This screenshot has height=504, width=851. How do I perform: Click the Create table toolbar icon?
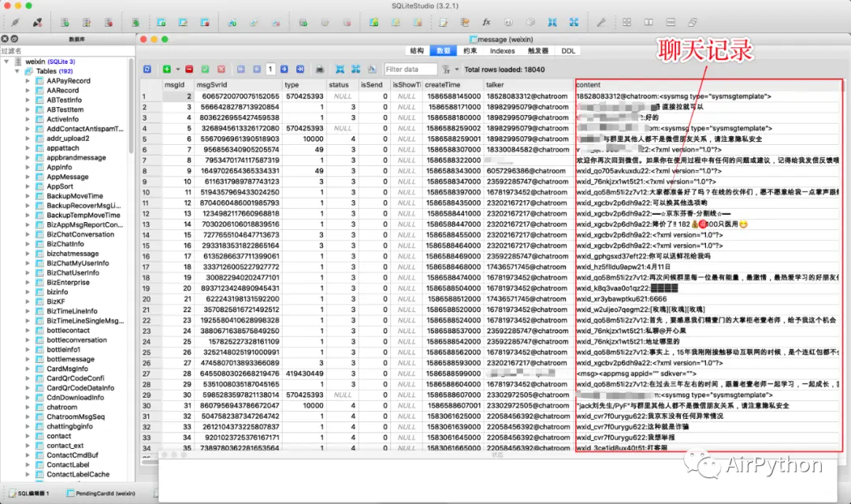(x=162, y=23)
